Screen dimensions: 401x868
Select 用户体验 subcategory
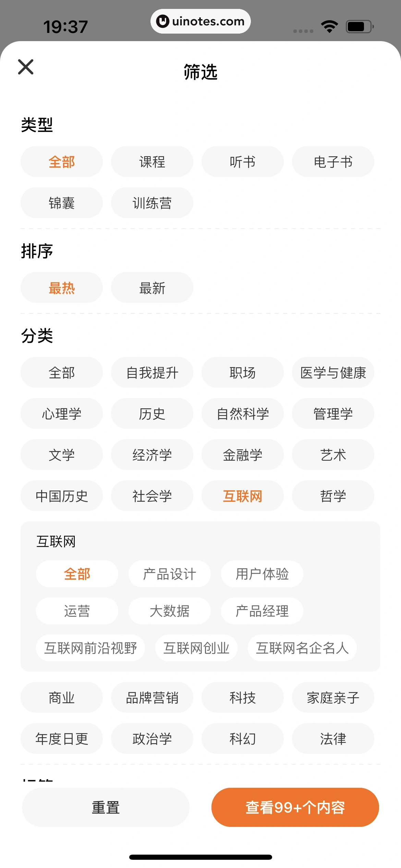click(x=262, y=574)
